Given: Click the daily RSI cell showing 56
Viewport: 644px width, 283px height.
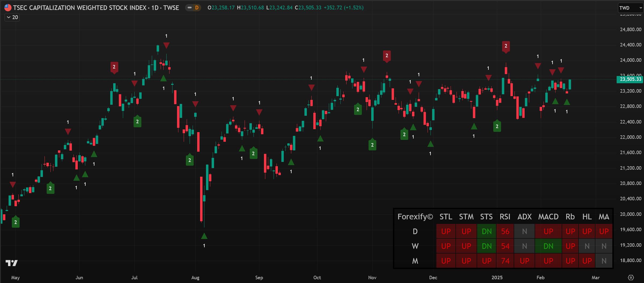Looking at the screenshot, I should coord(505,231).
